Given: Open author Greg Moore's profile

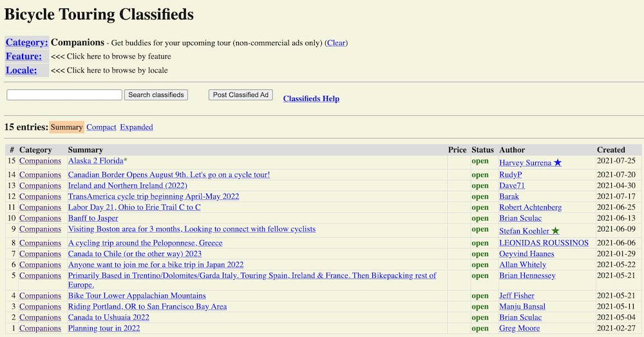Looking at the screenshot, I should pos(520,328).
